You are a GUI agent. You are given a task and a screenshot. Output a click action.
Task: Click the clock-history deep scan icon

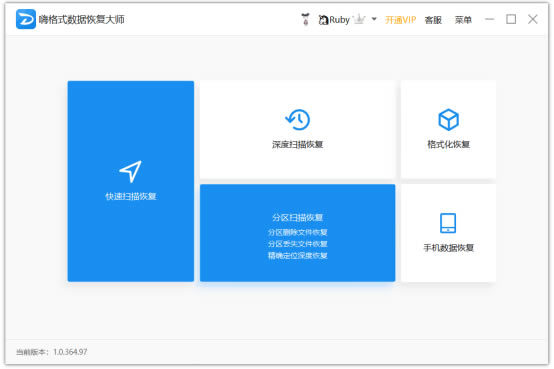coord(297,119)
